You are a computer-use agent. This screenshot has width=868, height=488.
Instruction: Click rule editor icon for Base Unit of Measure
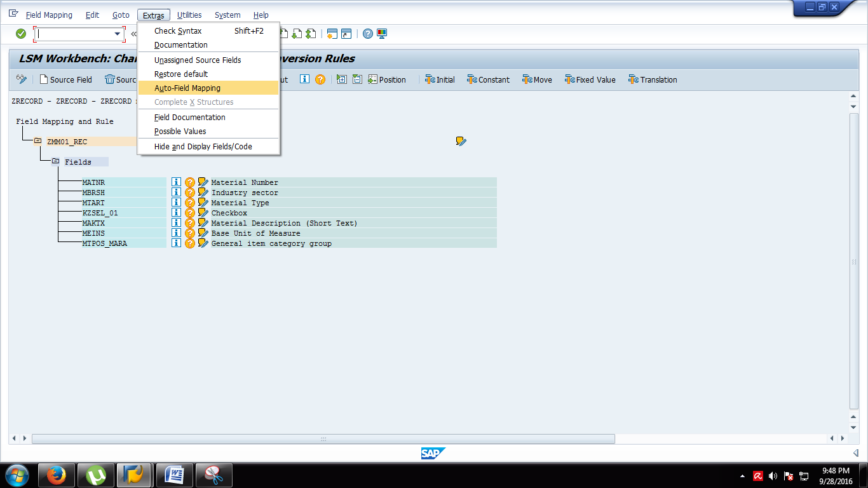click(x=203, y=233)
